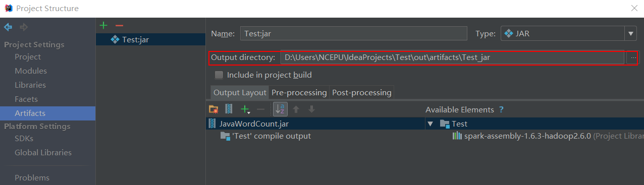
Task: Open Problems section in sidebar
Action: [x=32, y=178]
